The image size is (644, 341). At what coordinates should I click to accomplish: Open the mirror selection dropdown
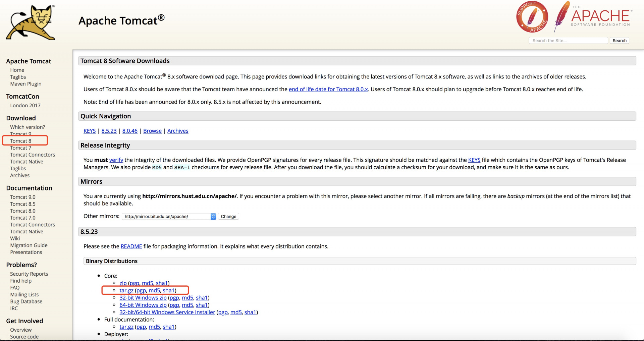click(169, 217)
